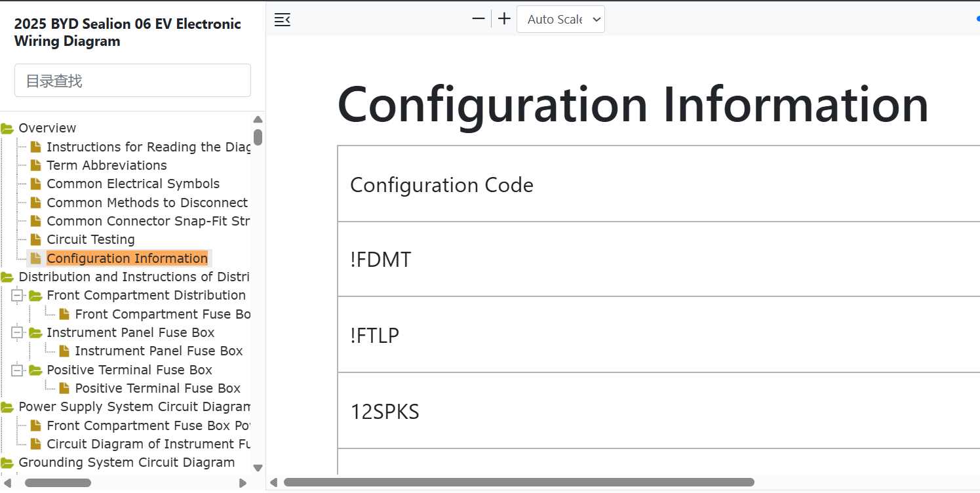Screen dimensions: 980x493
Task: Open the Auto Scale dropdown
Action: (x=560, y=19)
